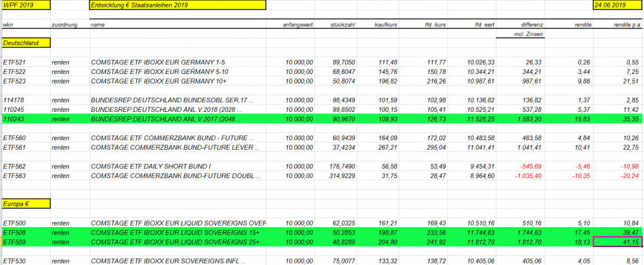Select kaufkurs value 133,32
This screenshot has height=265, width=644.
(x=388, y=261)
